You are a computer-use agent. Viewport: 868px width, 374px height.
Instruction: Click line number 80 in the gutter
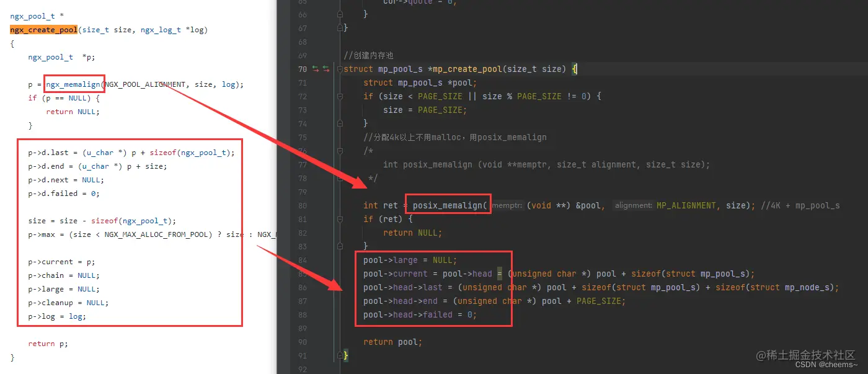point(303,205)
